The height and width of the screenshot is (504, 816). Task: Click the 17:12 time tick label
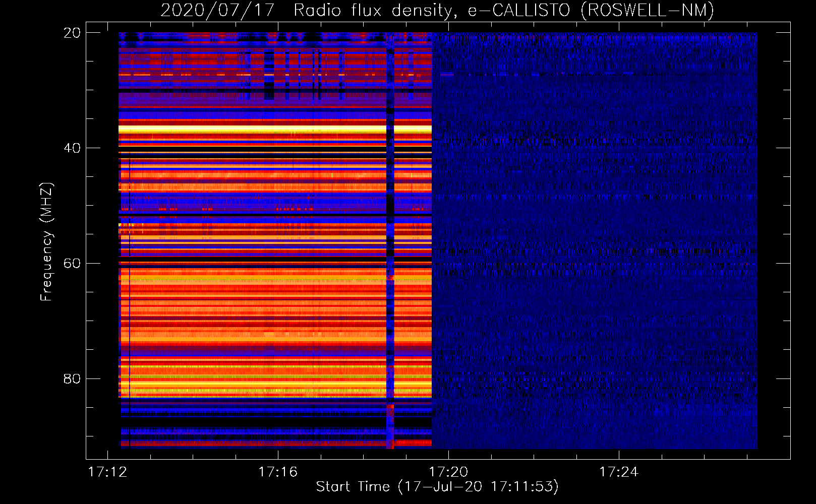tap(107, 472)
